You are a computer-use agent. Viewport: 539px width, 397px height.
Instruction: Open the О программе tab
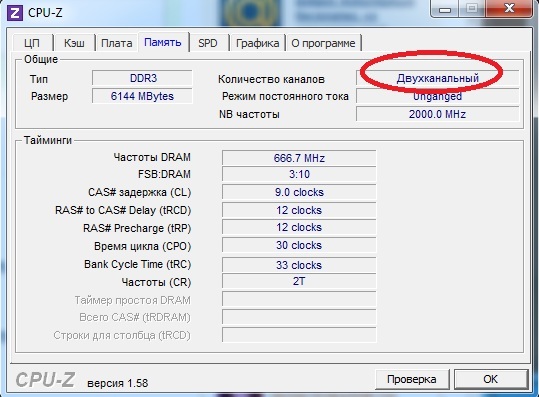(x=323, y=43)
